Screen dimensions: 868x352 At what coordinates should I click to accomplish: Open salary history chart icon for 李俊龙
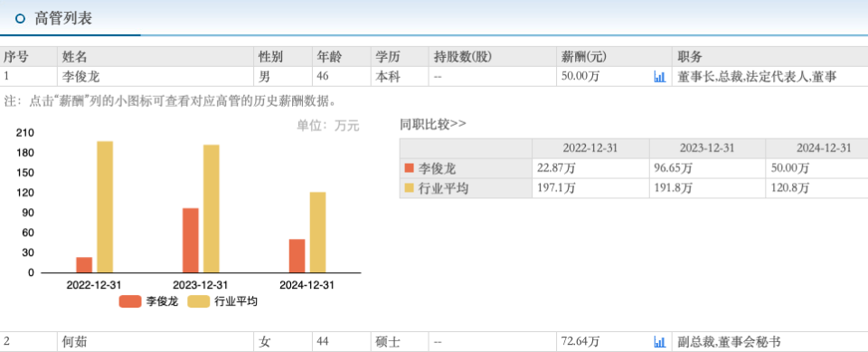pos(659,77)
